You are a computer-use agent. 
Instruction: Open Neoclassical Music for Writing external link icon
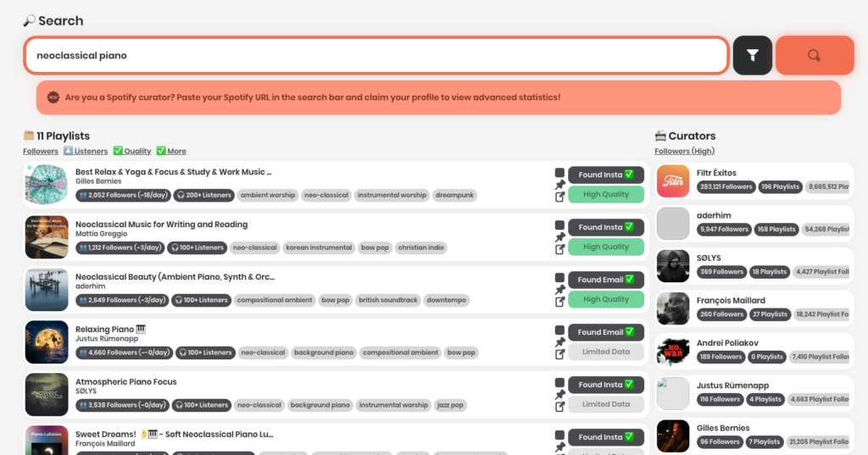[x=560, y=249]
